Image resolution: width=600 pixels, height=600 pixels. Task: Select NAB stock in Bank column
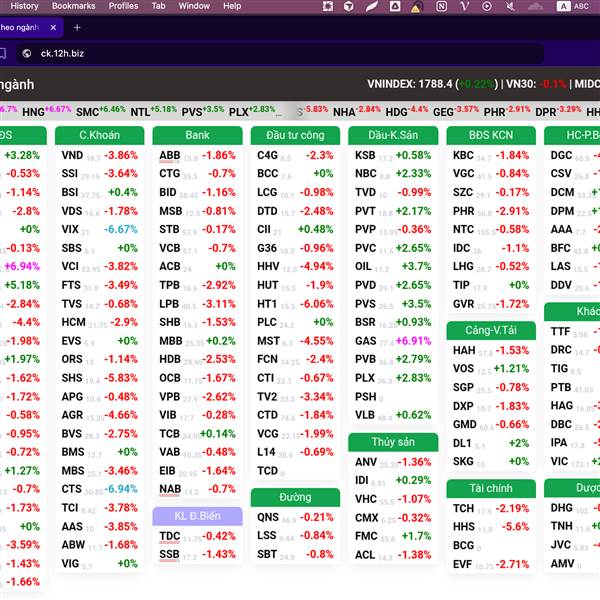pos(197,489)
